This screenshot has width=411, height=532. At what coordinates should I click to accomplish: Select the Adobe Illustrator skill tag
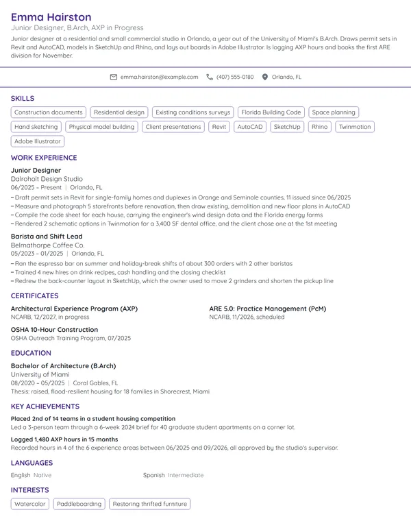pos(38,141)
